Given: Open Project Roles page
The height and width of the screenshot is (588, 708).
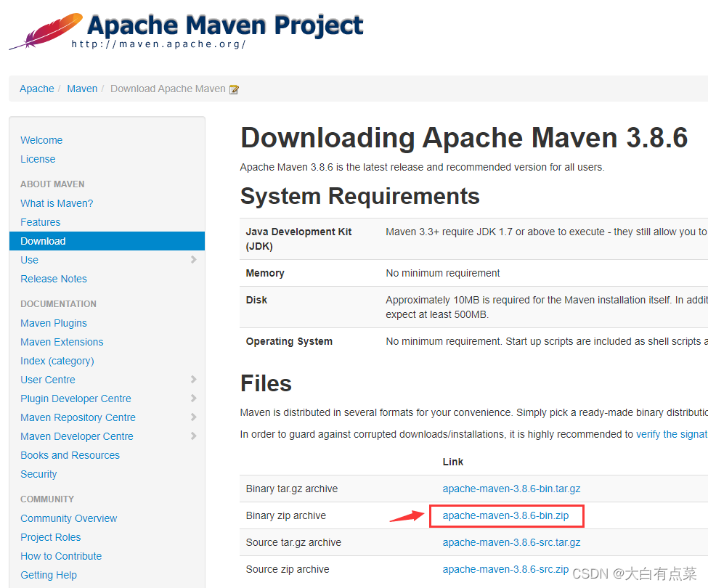Looking at the screenshot, I should 50,537.
